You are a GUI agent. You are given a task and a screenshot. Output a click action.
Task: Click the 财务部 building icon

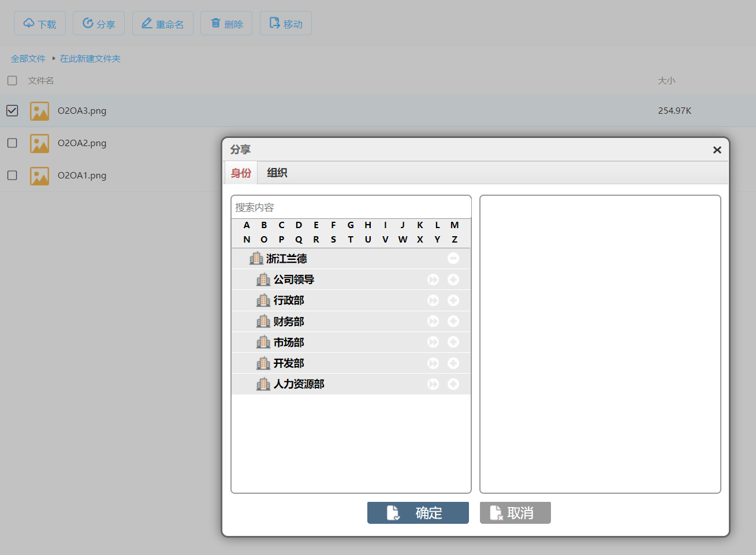click(x=263, y=321)
